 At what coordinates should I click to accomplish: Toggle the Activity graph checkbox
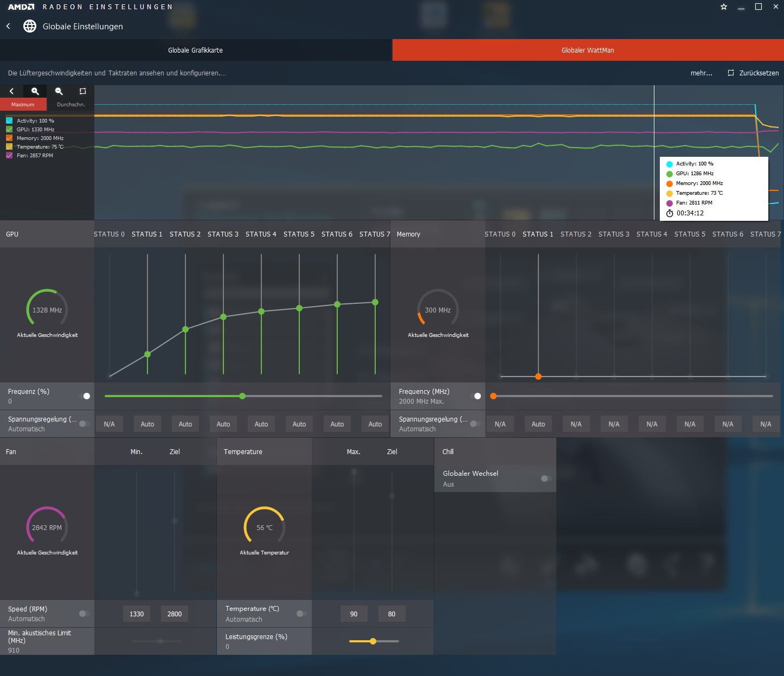click(x=9, y=120)
